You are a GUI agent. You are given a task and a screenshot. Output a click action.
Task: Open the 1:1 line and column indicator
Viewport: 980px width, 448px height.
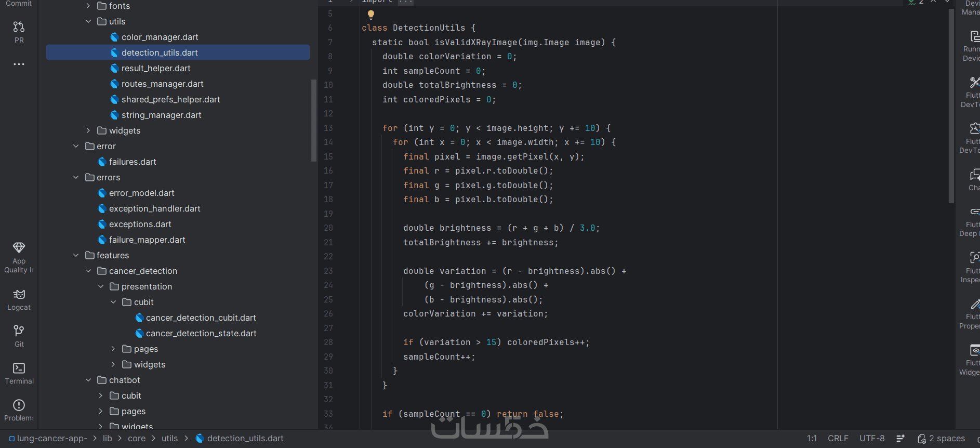point(812,439)
